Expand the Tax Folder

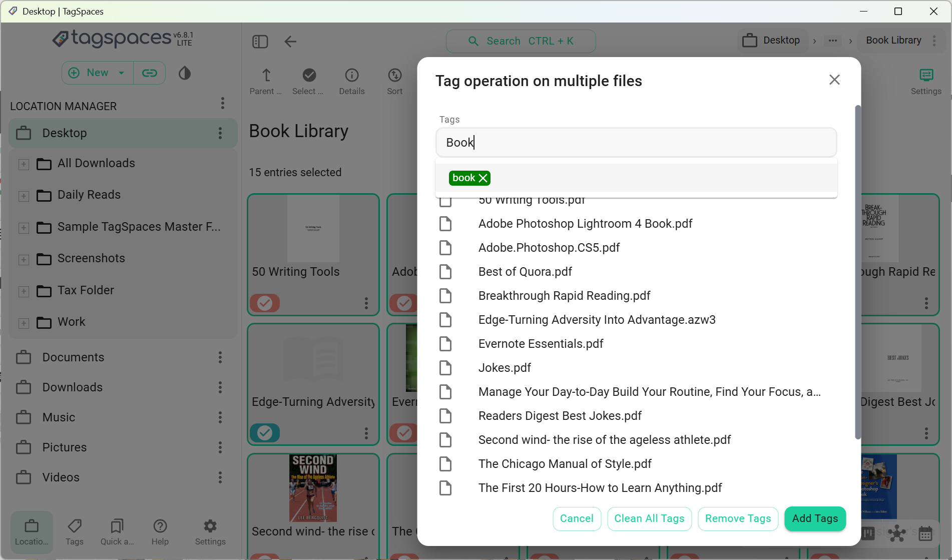click(24, 291)
